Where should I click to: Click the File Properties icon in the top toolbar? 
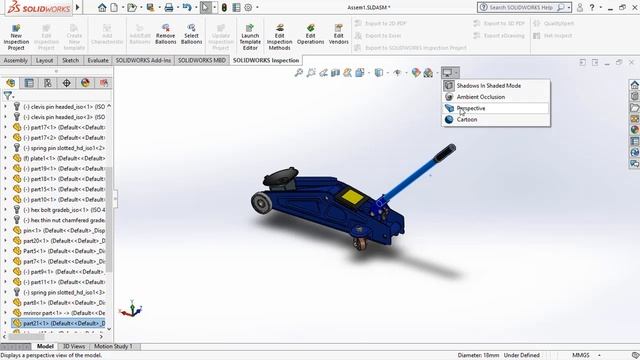coord(236,7)
